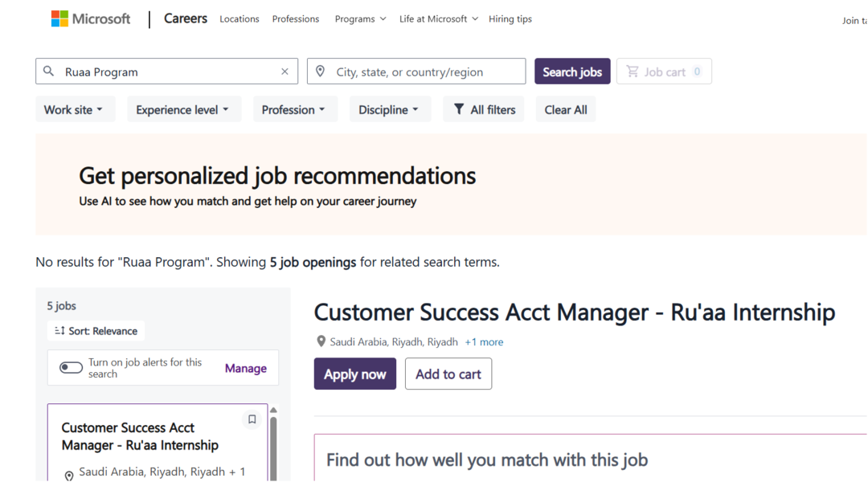The width and height of the screenshot is (868, 482).
Task: Show +1 more locations
Action: 484,342
